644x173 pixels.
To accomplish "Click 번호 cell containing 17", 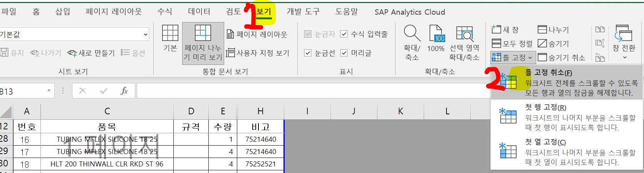I will point(27,152).
